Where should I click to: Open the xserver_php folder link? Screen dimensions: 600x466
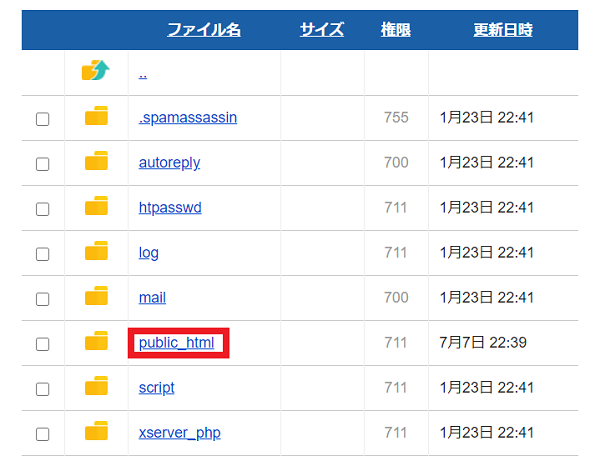[x=179, y=433]
